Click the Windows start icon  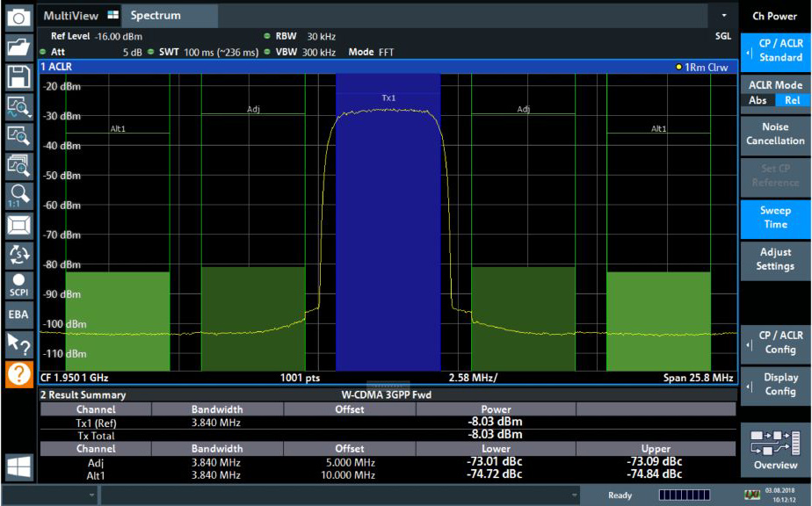pyautogui.click(x=18, y=466)
